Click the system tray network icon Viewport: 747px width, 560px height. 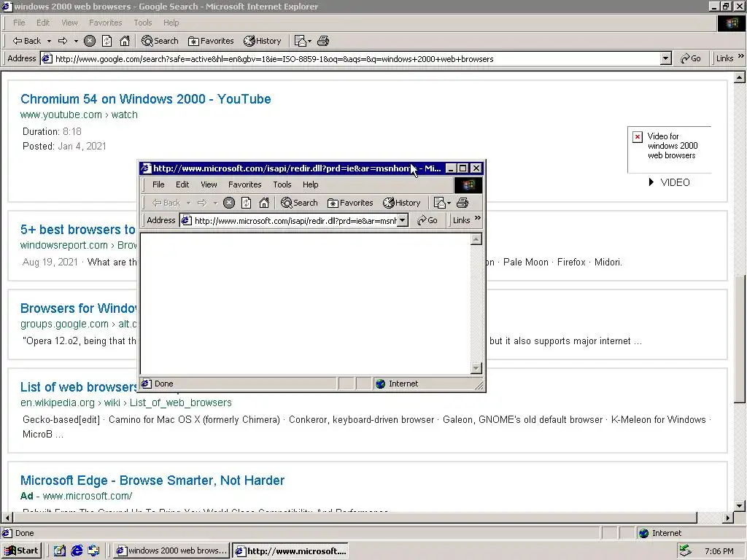click(685, 551)
